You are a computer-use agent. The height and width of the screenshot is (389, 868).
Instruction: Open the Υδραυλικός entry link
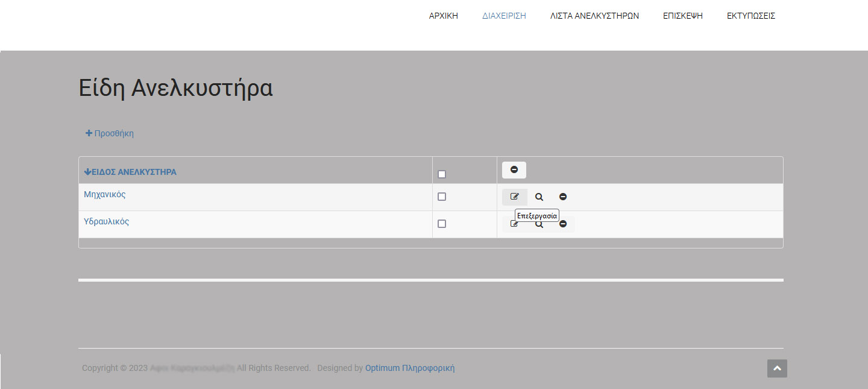point(107,221)
